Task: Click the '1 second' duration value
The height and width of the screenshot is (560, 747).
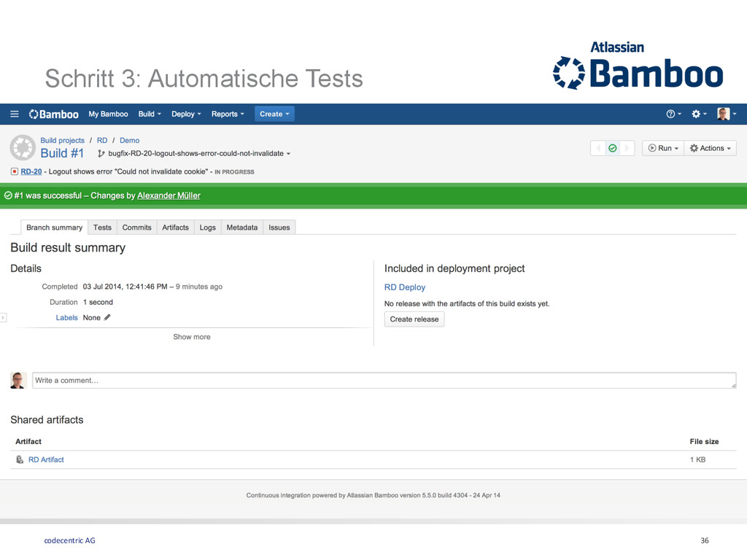Action: 98,303
